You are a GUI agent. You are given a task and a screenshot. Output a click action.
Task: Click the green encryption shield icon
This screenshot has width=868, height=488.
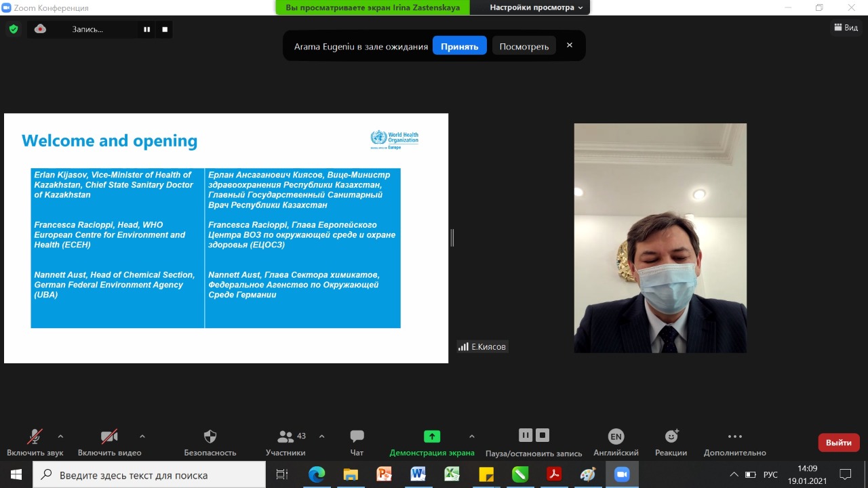(13, 29)
